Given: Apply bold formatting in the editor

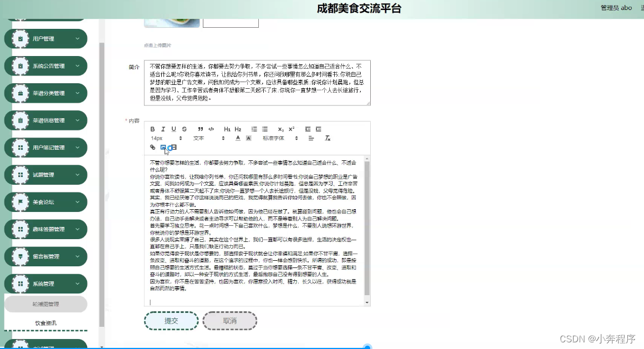Looking at the screenshot, I should (x=152, y=129).
